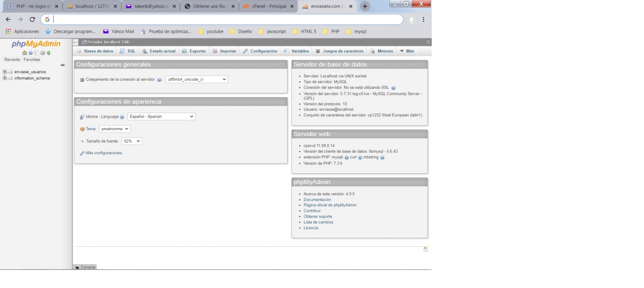Open the PHP bookmark folder

pos(331,31)
